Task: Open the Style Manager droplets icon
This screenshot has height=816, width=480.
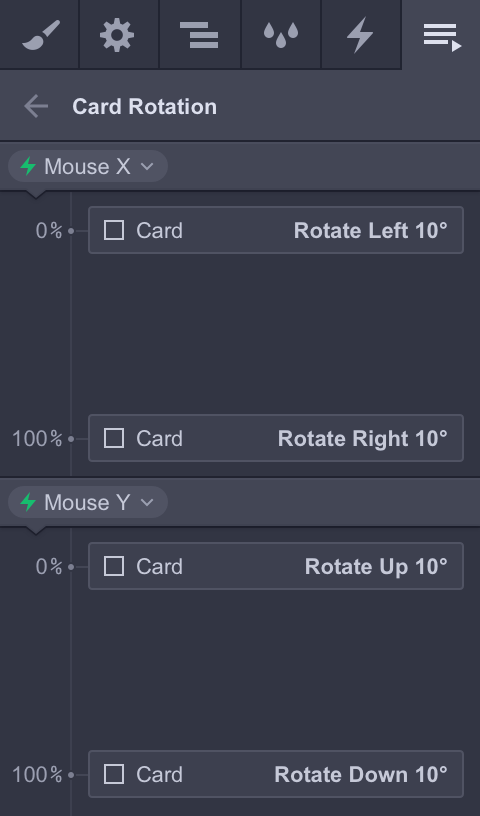Action: tap(281, 35)
